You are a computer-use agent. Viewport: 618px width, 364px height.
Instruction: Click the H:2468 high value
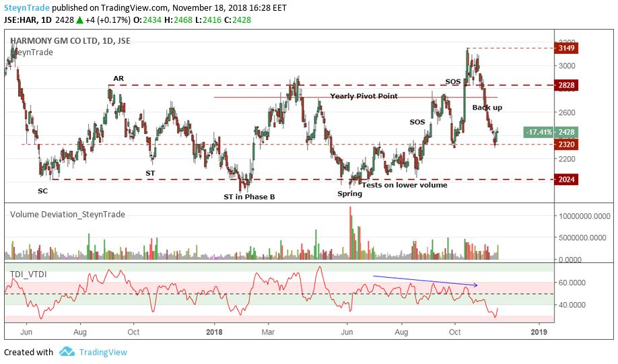pyautogui.click(x=178, y=20)
